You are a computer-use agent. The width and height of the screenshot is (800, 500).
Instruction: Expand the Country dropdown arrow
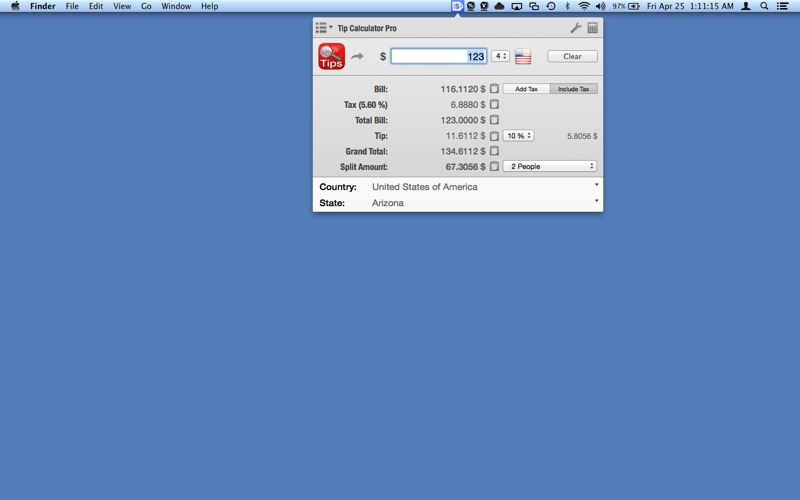coord(596,185)
